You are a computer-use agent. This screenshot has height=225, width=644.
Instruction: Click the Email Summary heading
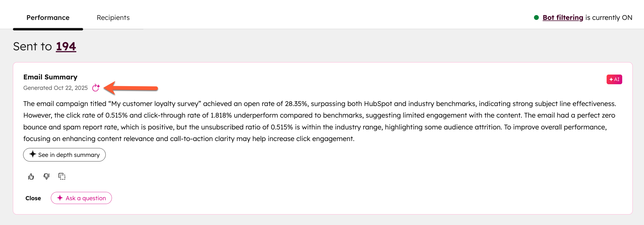[50, 77]
